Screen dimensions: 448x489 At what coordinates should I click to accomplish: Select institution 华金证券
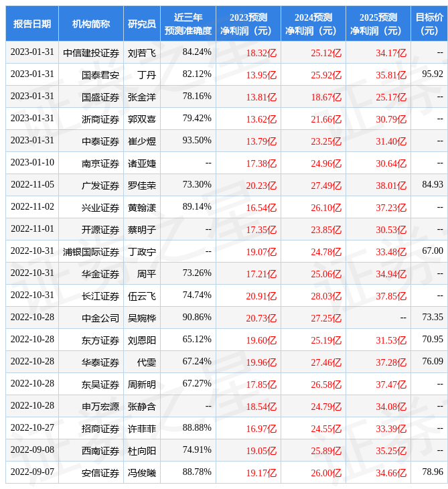tap(100, 274)
